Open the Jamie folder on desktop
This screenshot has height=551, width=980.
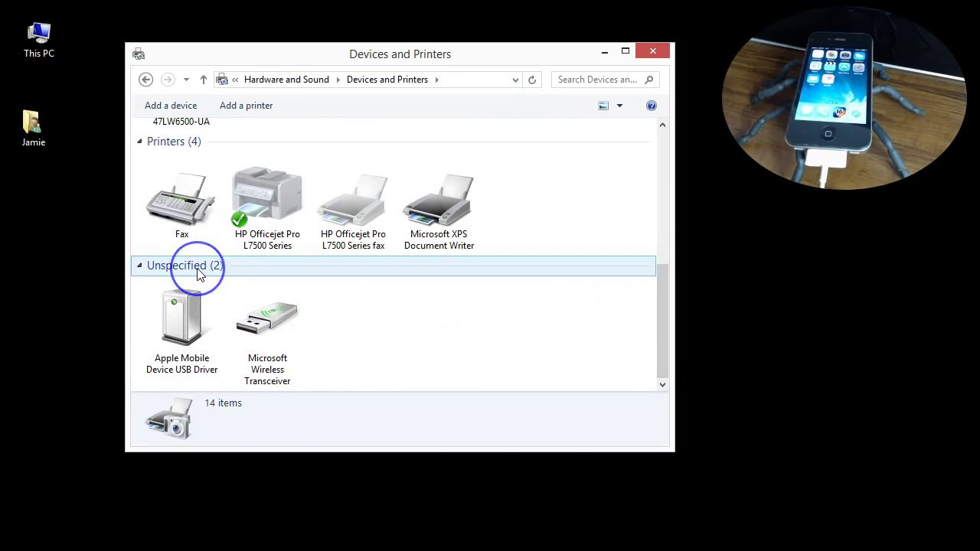pyautogui.click(x=33, y=129)
